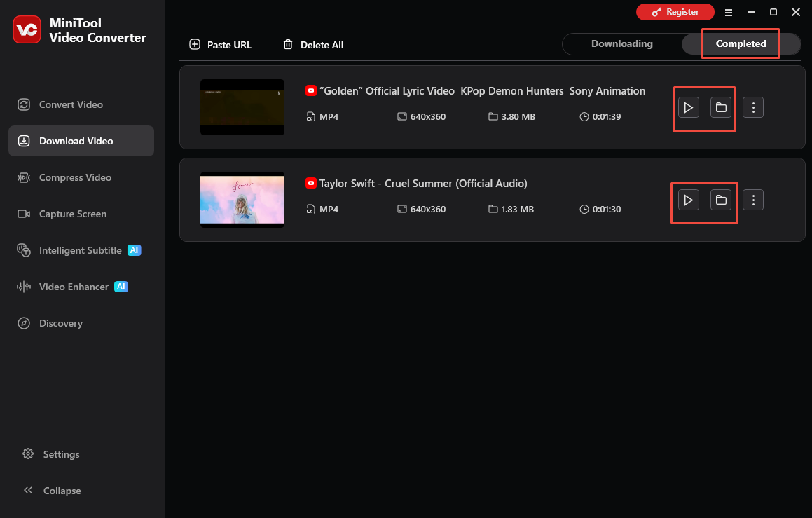
Task: Open folder for Cruel Summer download
Action: point(721,200)
